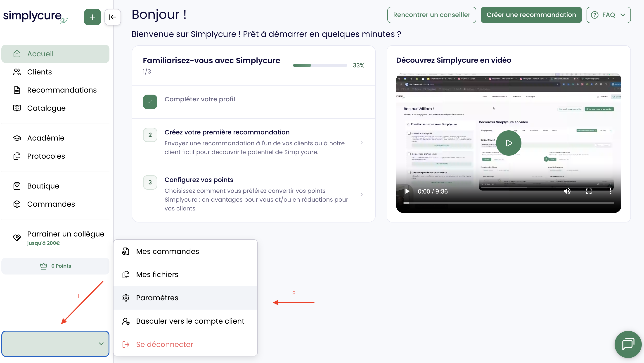Click the crown icon beside 0 Points

click(x=43, y=266)
